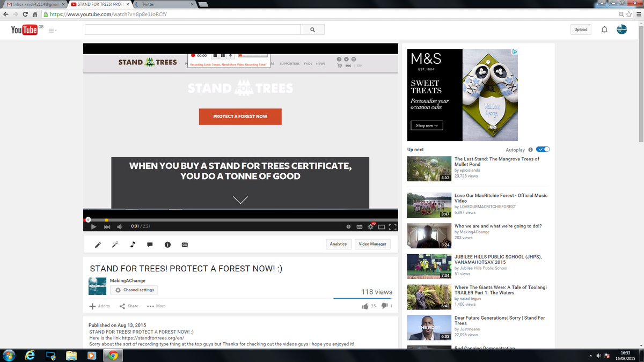Switch to Gmail Inbox tab
The height and width of the screenshot is (362, 644).
pyautogui.click(x=35, y=4)
